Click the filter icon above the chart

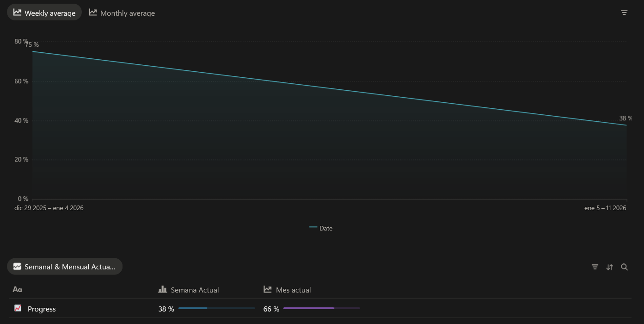(624, 12)
